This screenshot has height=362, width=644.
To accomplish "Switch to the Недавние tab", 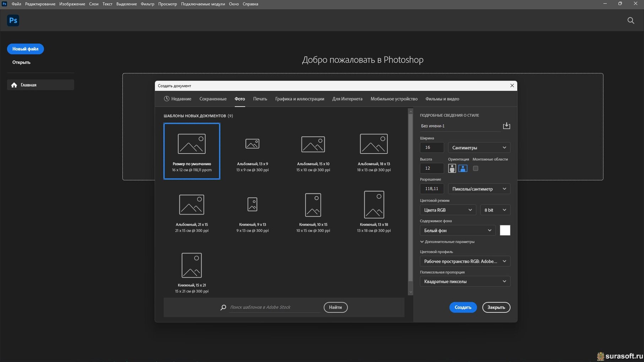I will 178,99.
